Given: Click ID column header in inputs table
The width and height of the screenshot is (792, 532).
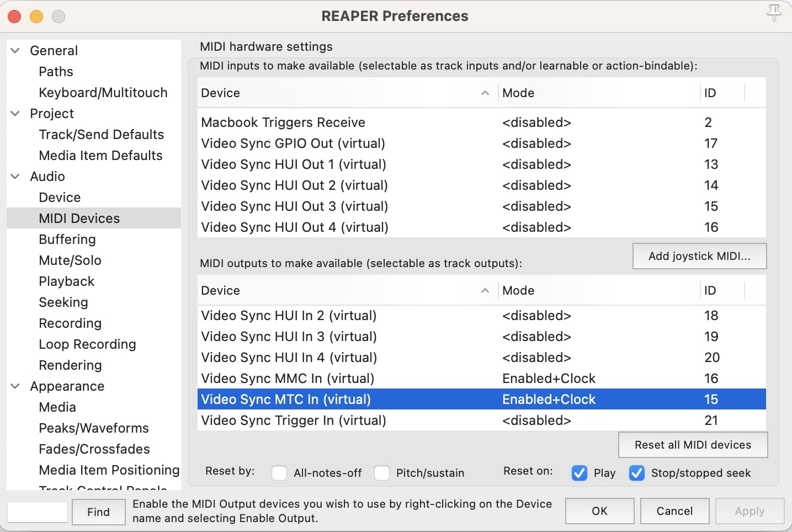Looking at the screenshot, I should pyautogui.click(x=722, y=93).
